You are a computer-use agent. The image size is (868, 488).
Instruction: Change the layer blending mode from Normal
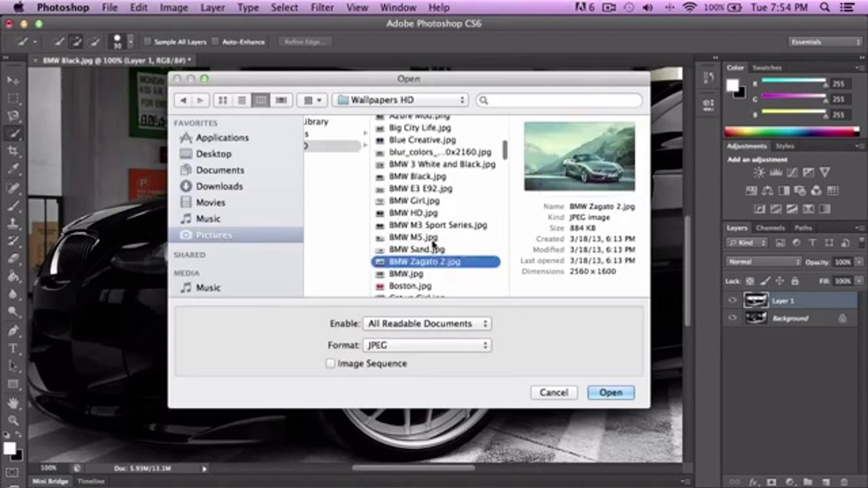click(764, 261)
